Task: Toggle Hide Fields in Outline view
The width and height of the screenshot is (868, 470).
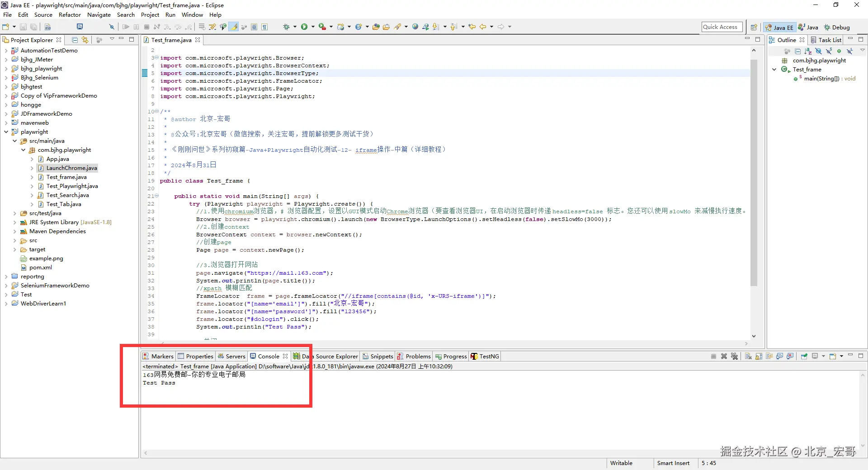Action: [818, 51]
